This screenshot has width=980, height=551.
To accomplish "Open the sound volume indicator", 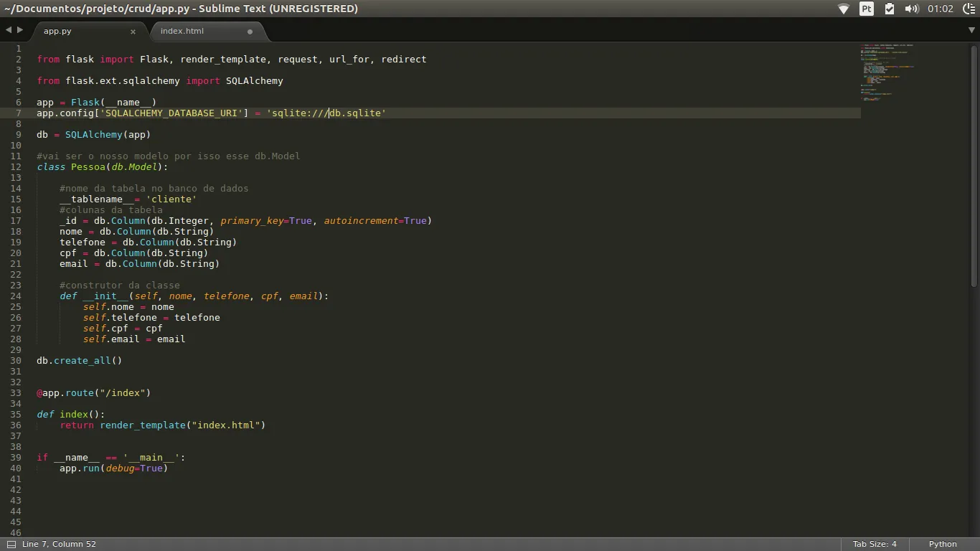I will coord(912,9).
